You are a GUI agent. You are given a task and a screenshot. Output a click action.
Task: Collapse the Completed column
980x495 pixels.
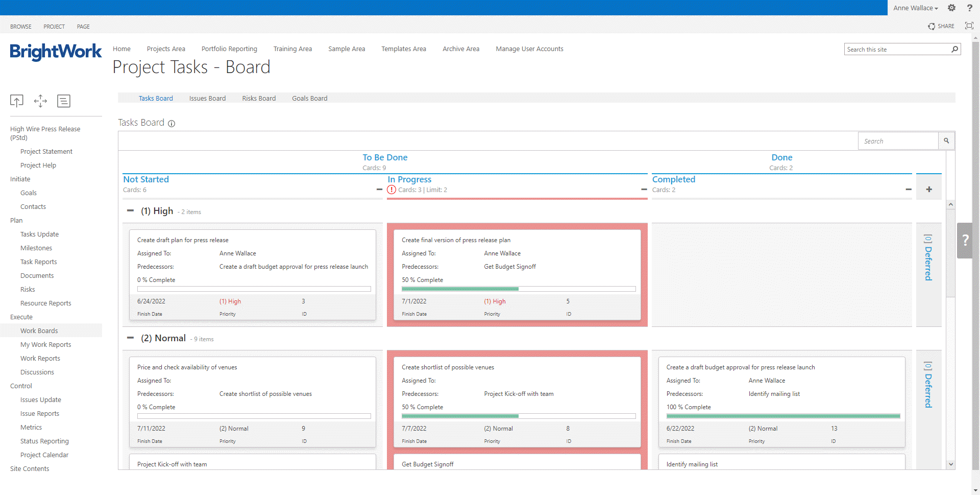[909, 190]
